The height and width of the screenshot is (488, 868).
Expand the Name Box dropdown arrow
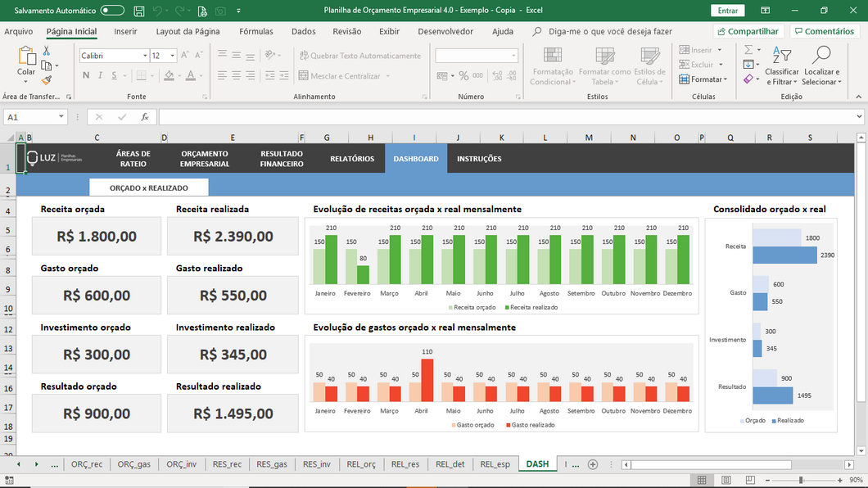tap(61, 117)
